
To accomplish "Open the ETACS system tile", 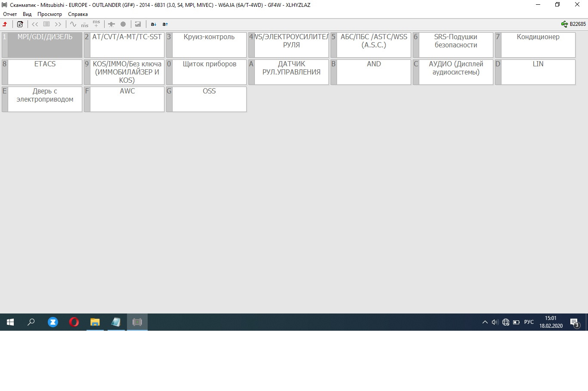I will point(42,72).
